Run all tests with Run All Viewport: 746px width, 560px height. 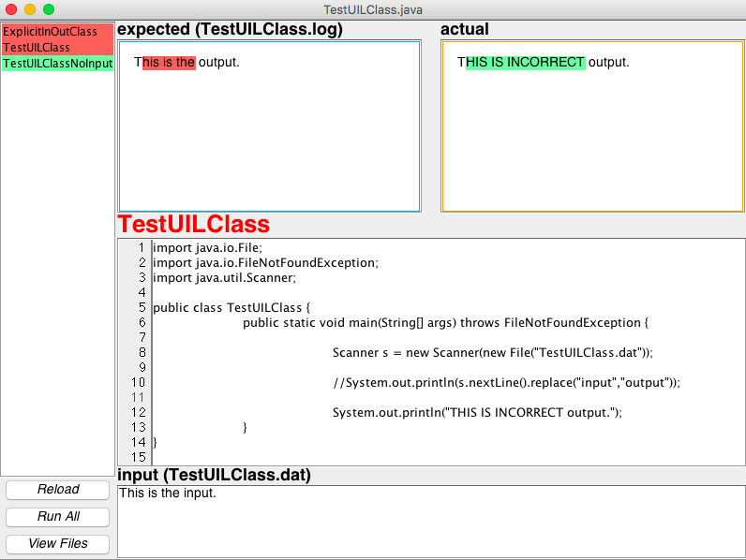pyautogui.click(x=57, y=517)
